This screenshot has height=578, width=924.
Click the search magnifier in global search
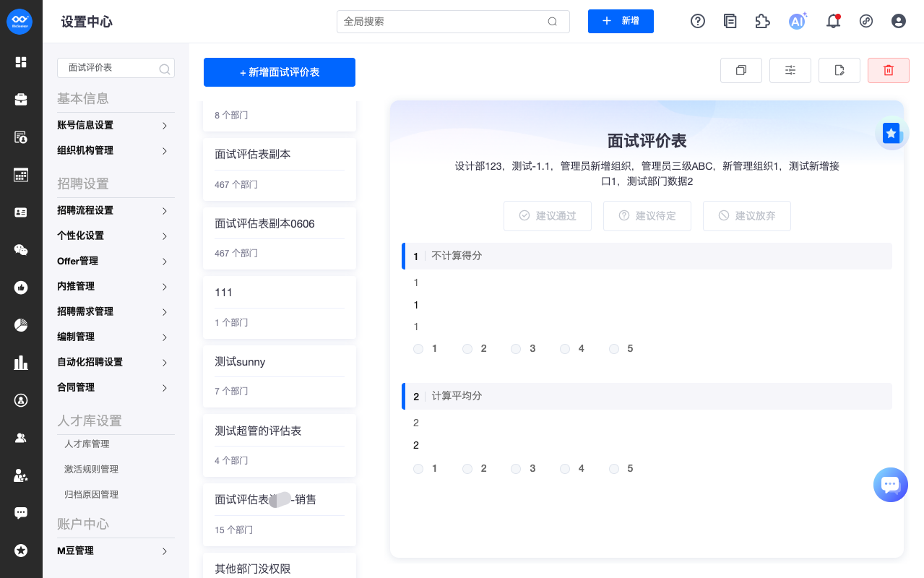point(553,22)
